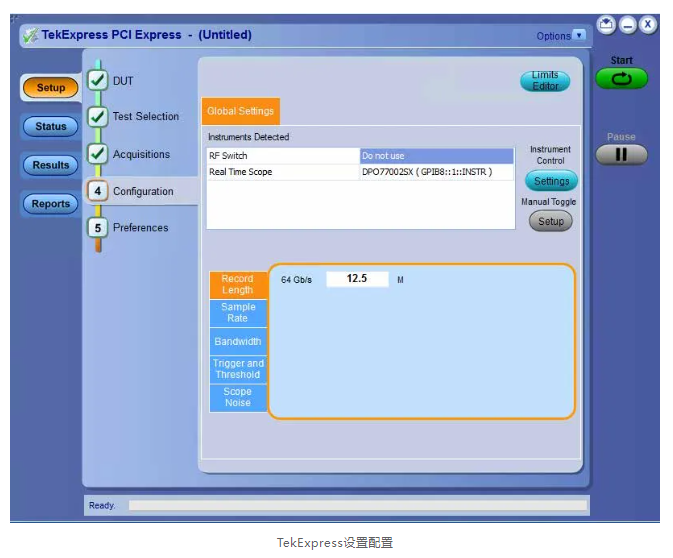The width and height of the screenshot is (673, 558).
Task: Open the Trigger and Threshold tab
Action: (x=238, y=369)
